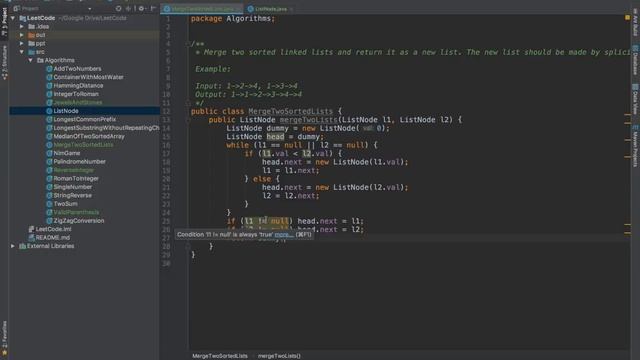
Task: Click the scroll-from-source target icon
Action: 118,8
